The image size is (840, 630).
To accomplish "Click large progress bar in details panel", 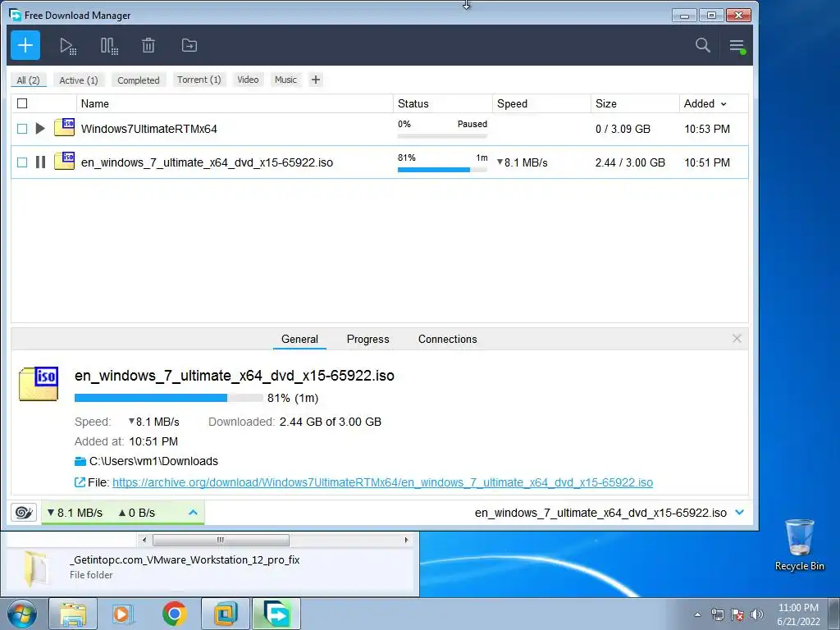I will 169,398.
